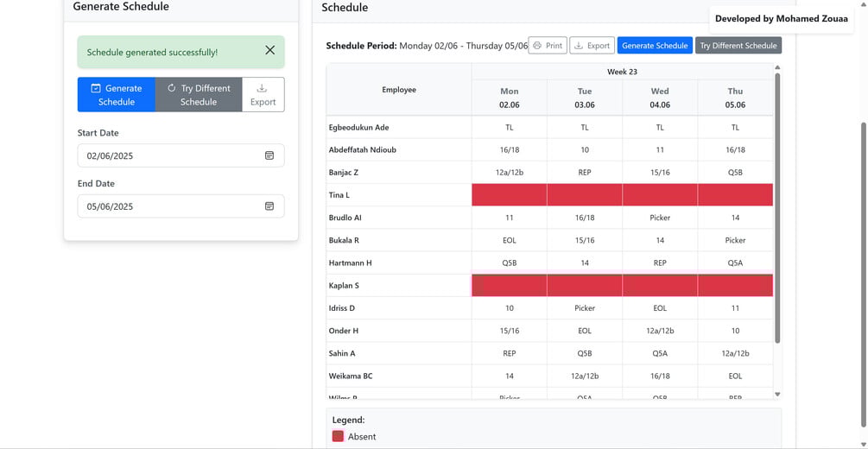Click the table scrollbar down arrow
This screenshot has width=868, height=449.
point(777,395)
